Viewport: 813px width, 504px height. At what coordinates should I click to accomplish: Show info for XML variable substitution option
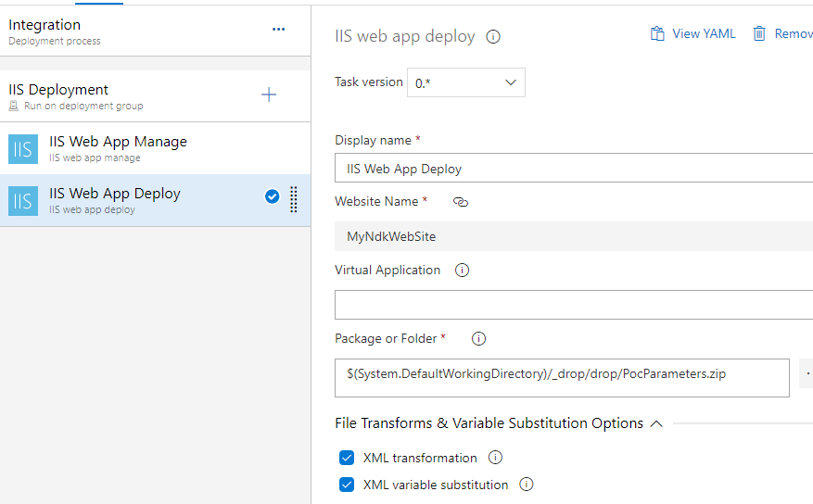(x=527, y=485)
